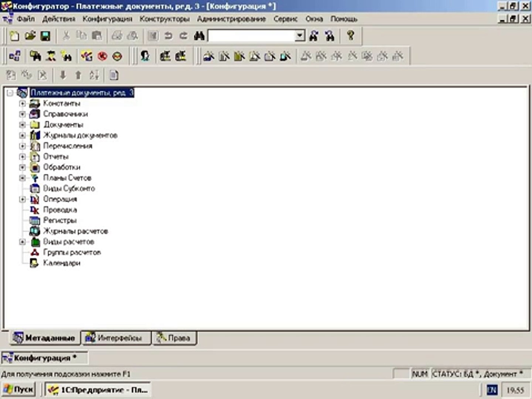Expand the Обработки branch
The height and width of the screenshot is (399, 532).
pos(22,167)
